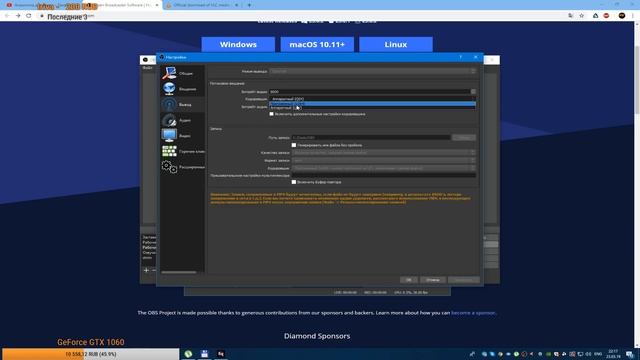The height and width of the screenshot is (360, 640).
Task: Click the browser forward arrow
Action: pos(18,16)
